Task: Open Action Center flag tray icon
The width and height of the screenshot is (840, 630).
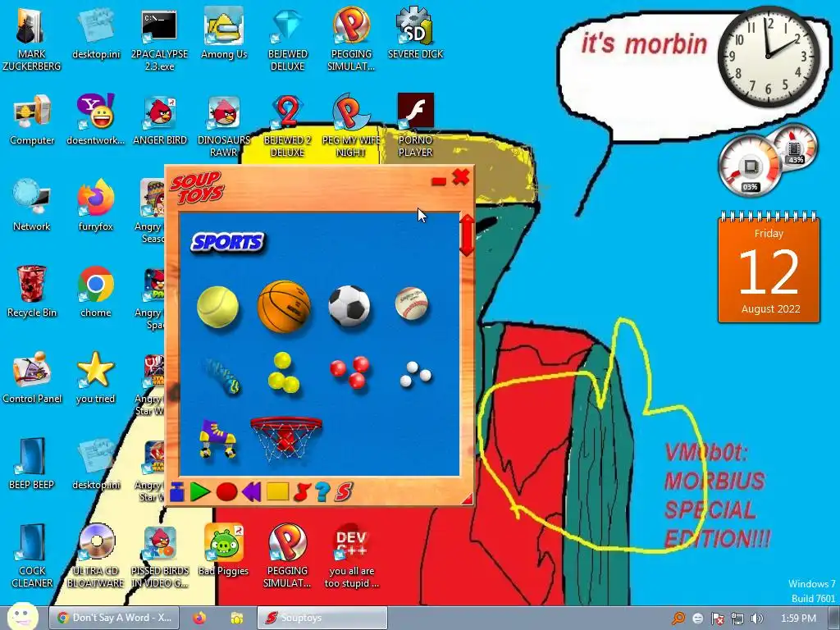Action: pos(717,619)
